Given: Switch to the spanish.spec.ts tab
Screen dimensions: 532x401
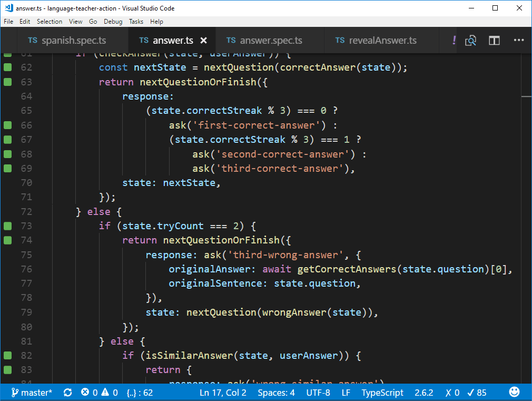Looking at the screenshot, I should (73, 41).
